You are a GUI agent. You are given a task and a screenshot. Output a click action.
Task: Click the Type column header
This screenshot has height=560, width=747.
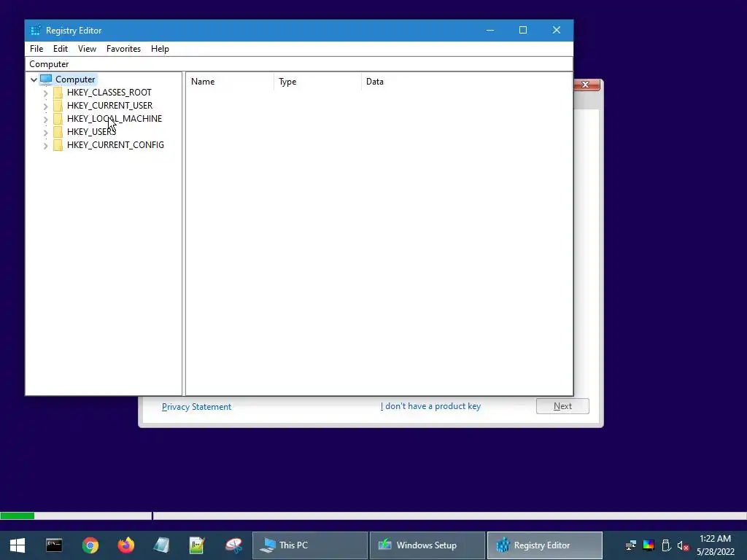[317, 82]
